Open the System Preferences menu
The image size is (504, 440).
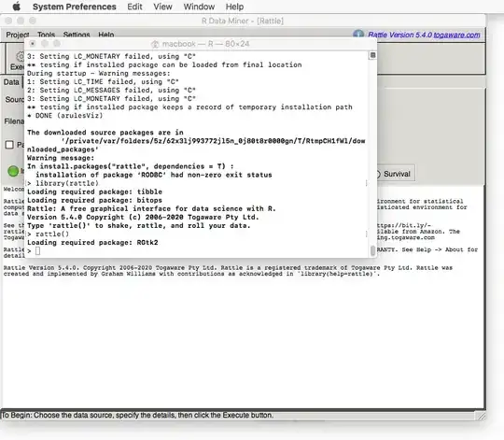75,7
